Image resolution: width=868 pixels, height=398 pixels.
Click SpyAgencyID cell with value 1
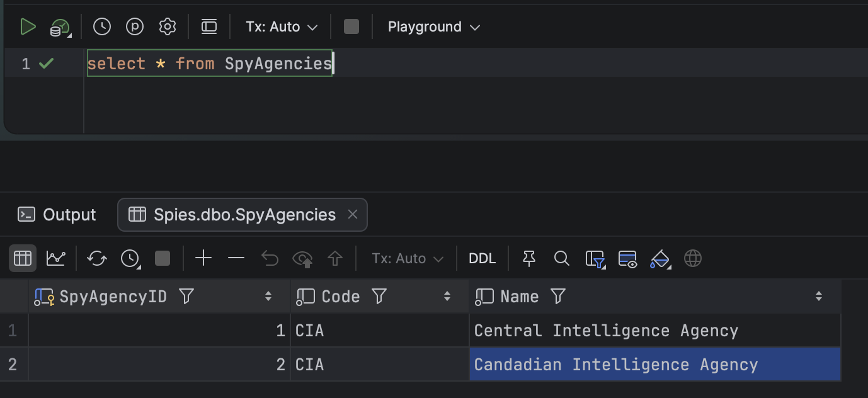159,331
